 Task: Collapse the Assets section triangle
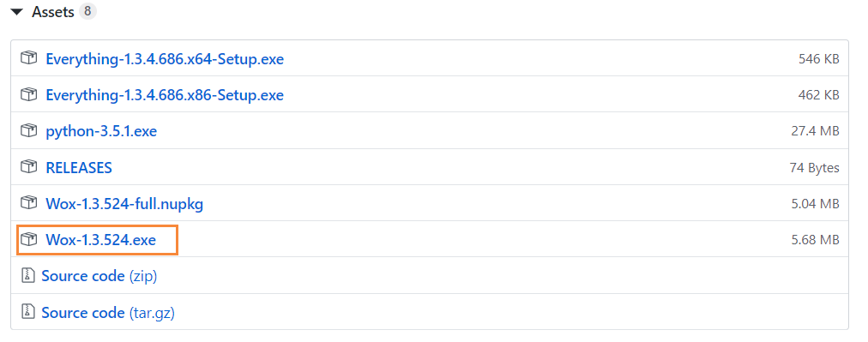[17, 12]
